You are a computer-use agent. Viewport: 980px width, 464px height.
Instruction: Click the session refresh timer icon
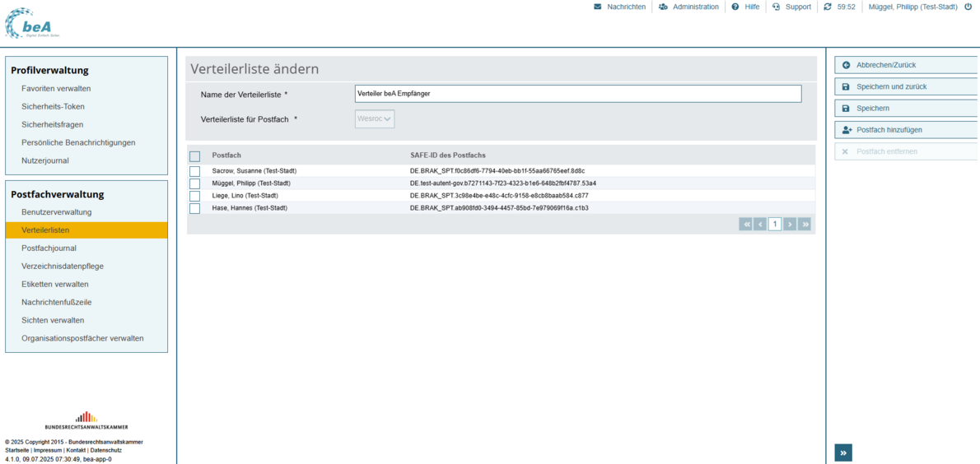827,7
